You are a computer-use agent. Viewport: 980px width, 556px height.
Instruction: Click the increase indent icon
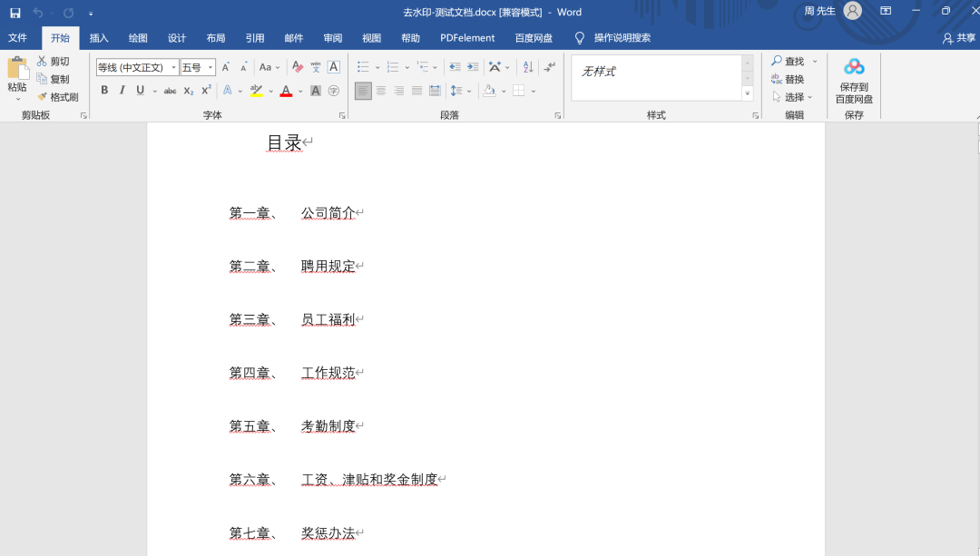tap(473, 67)
